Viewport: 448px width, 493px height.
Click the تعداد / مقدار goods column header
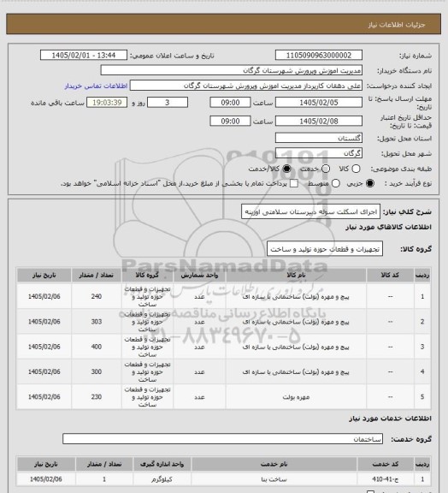(96, 275)
